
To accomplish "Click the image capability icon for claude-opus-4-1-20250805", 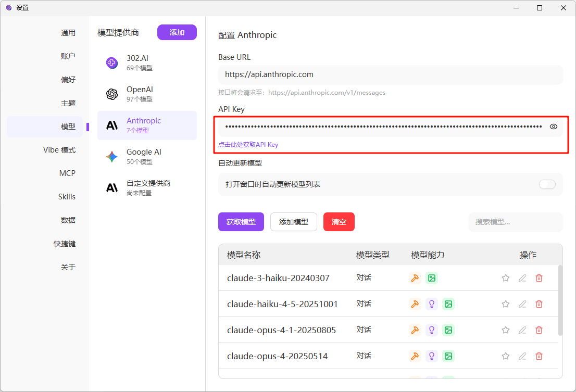I will [x=448, y=330].
